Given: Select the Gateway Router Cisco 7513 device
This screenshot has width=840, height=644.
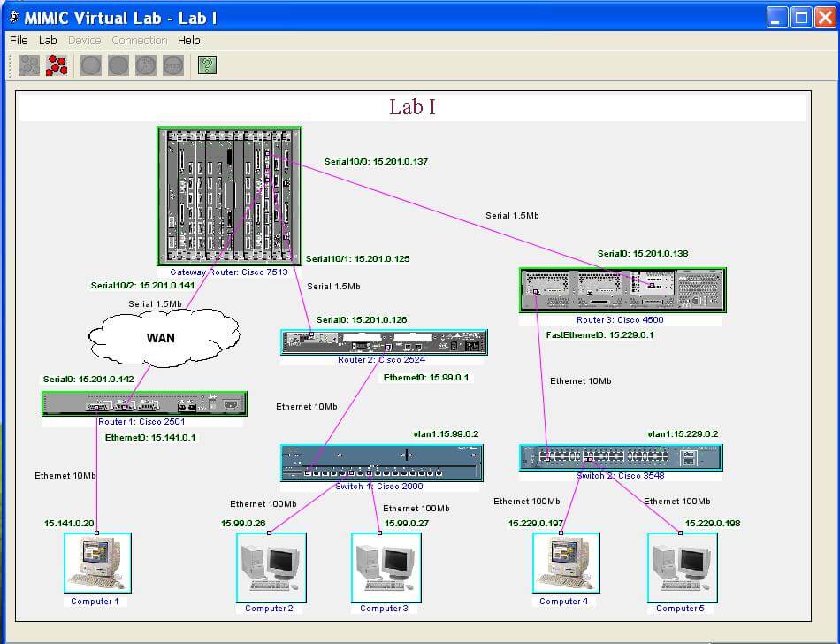Looking at the screenshot, I should (x=229, y=195).
